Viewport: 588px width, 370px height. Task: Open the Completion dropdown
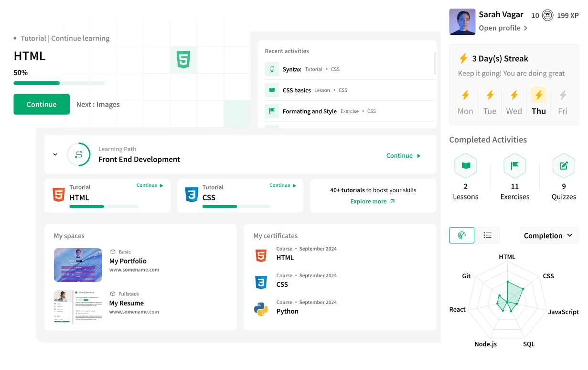pos(549,235)
